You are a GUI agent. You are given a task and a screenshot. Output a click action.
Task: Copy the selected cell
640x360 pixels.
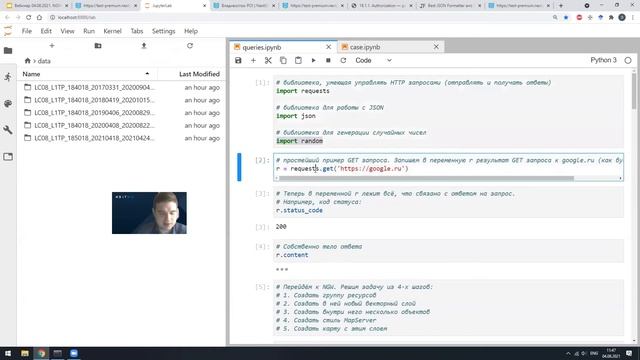[283, 60]
